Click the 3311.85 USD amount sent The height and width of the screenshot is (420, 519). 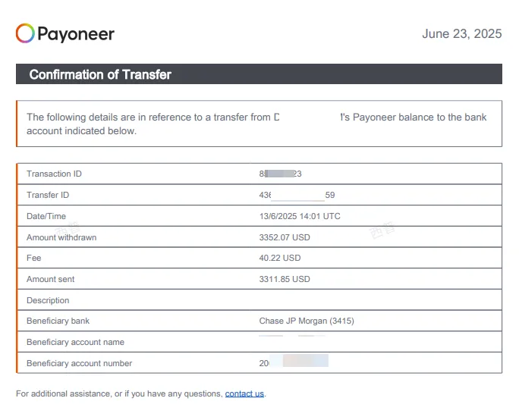pyautogui.click(x=285, y=279)
